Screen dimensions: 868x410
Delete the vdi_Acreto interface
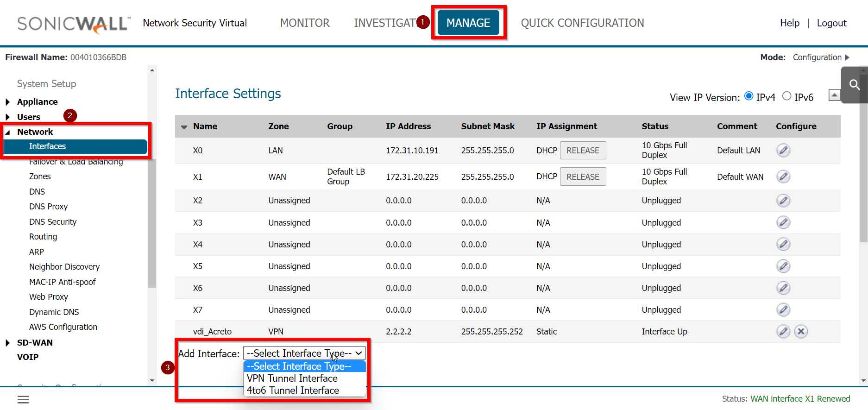[801, 331]
